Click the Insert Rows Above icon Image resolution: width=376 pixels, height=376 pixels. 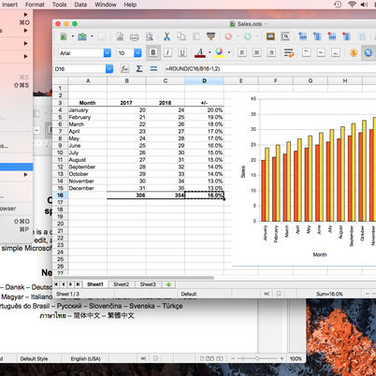[302, 36]
